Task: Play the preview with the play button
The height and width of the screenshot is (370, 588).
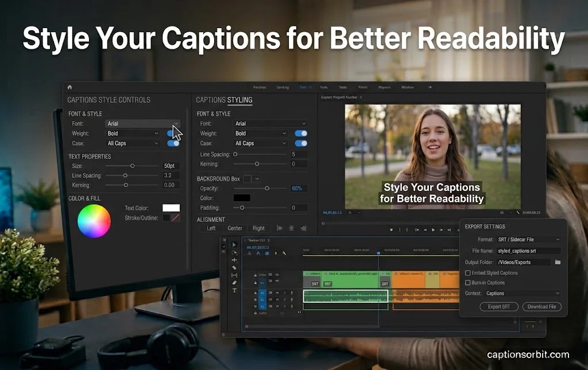Action: pos(433,229)
